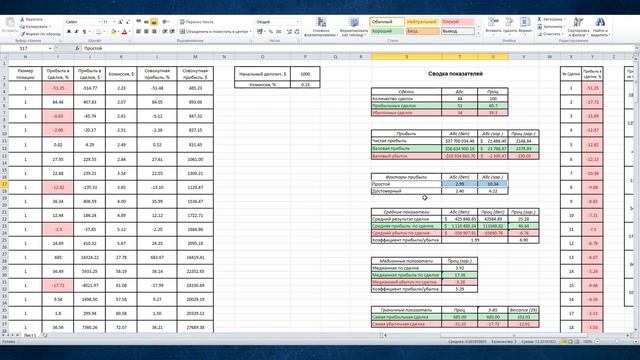
Task: Select row 17 header
Action: pos(4,184)
